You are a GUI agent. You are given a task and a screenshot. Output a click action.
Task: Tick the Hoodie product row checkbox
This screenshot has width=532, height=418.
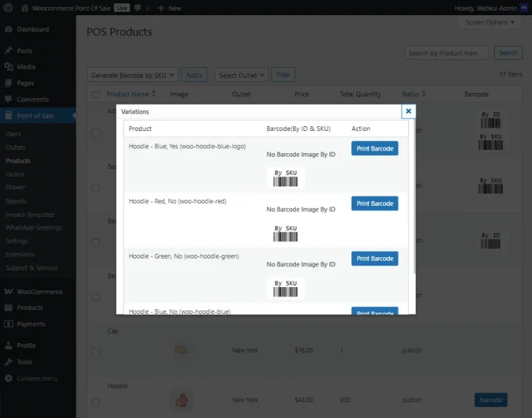(96, 402)
